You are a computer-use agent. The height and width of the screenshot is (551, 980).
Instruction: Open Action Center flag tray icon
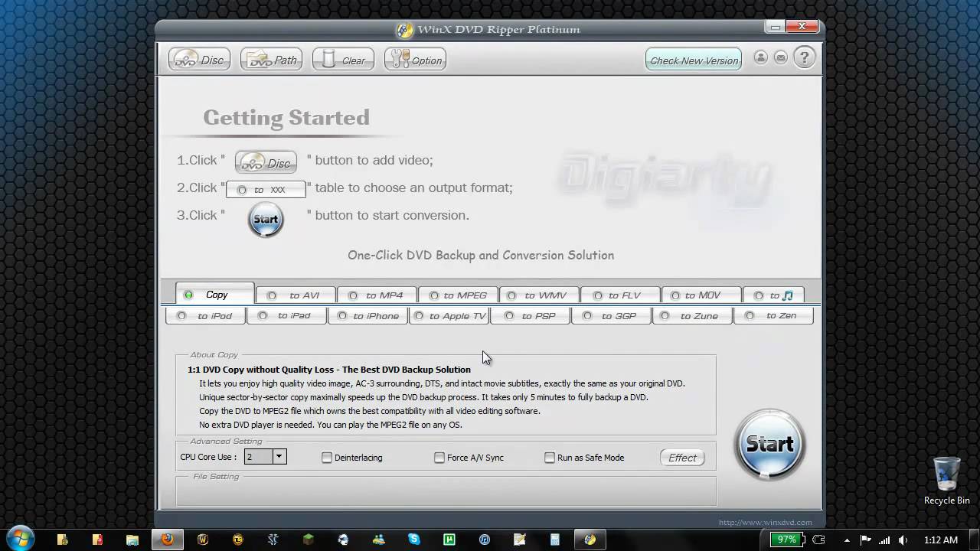866,540
